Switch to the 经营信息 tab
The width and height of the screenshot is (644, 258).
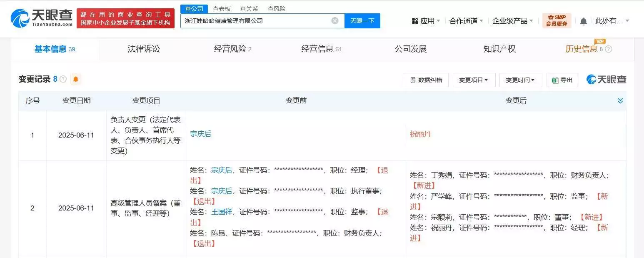pos(321,49)
